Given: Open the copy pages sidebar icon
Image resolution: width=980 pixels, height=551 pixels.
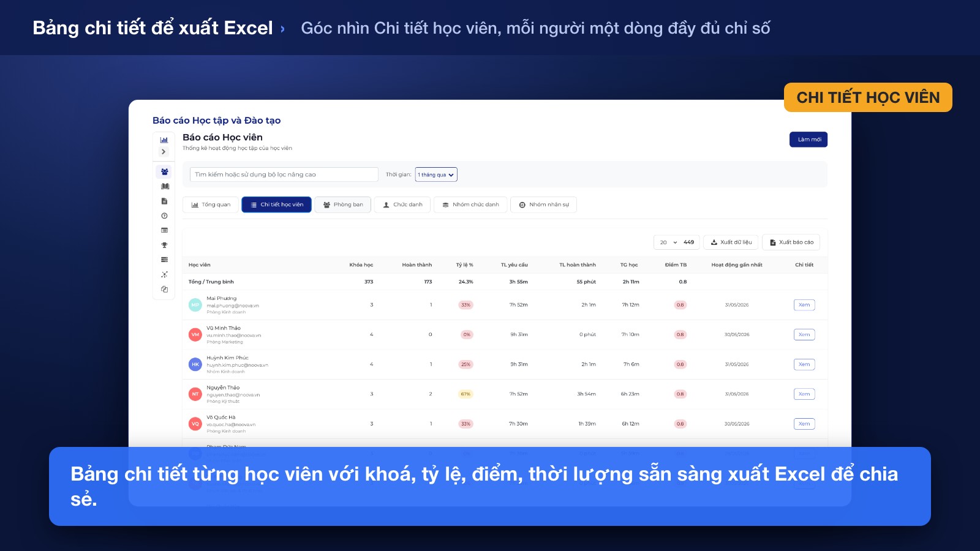Looking at the screenshot, I should 164,289.
